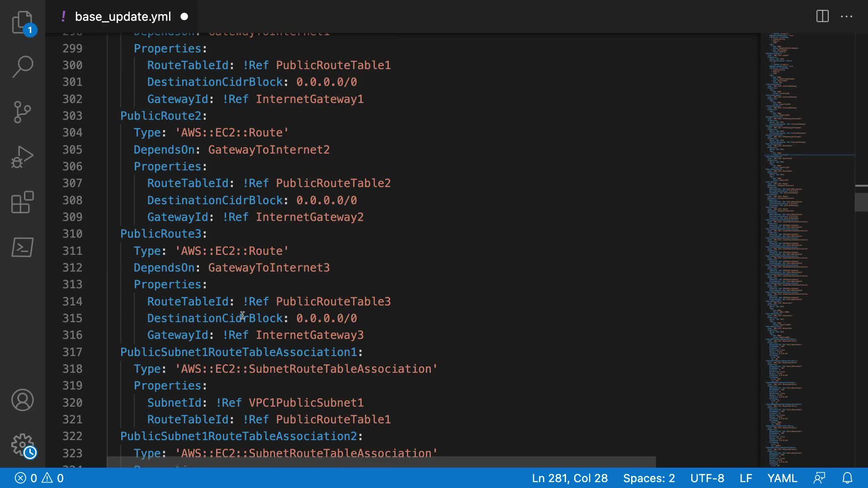Open errors and warnings problems panel

pyautogui.click(x=39, y=478)
